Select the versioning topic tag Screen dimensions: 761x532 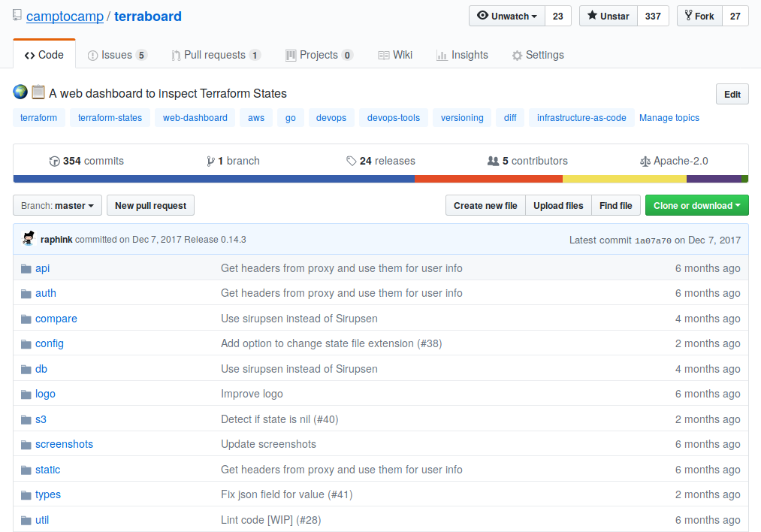[x=462, y=118]
